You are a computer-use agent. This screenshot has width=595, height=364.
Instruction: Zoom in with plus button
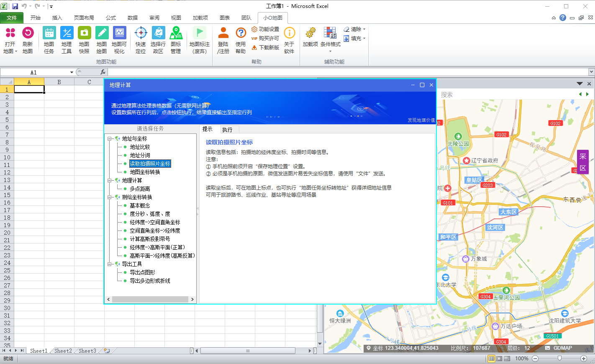(x=584, y=359)
